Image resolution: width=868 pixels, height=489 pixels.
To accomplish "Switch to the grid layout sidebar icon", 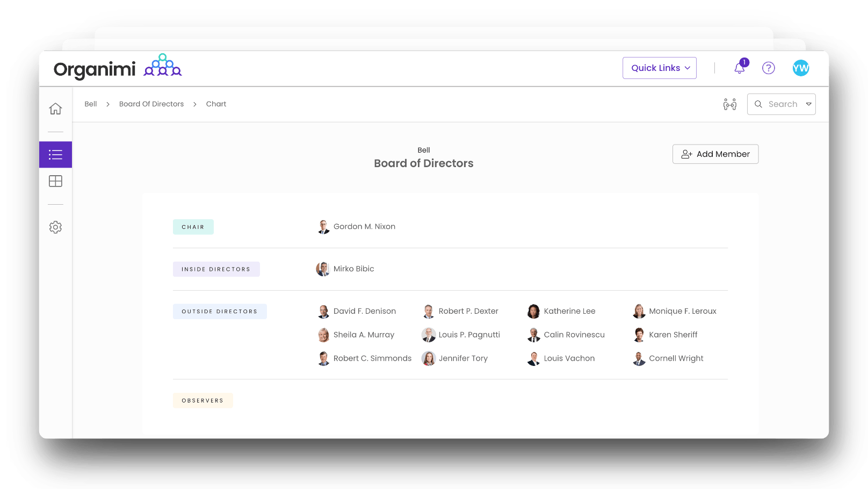I will click(x=55, y=181).
